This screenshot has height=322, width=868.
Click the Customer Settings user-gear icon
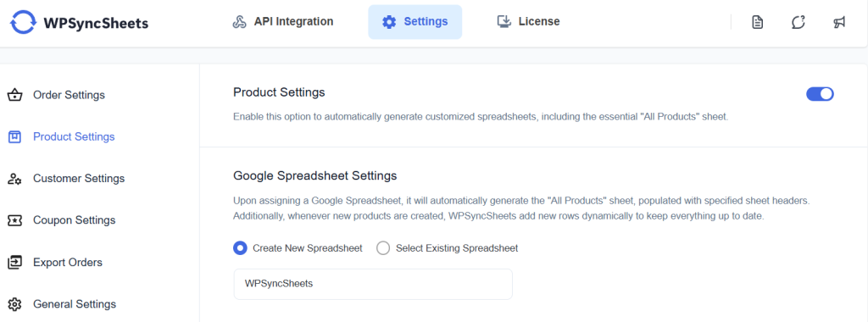(15, 179)
